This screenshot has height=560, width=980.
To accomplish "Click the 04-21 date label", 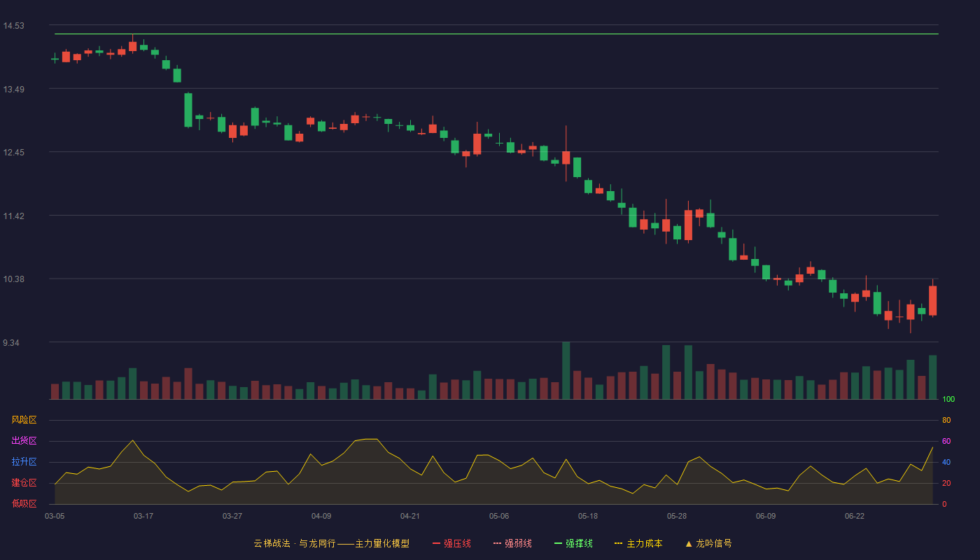I will pos(410,516).
